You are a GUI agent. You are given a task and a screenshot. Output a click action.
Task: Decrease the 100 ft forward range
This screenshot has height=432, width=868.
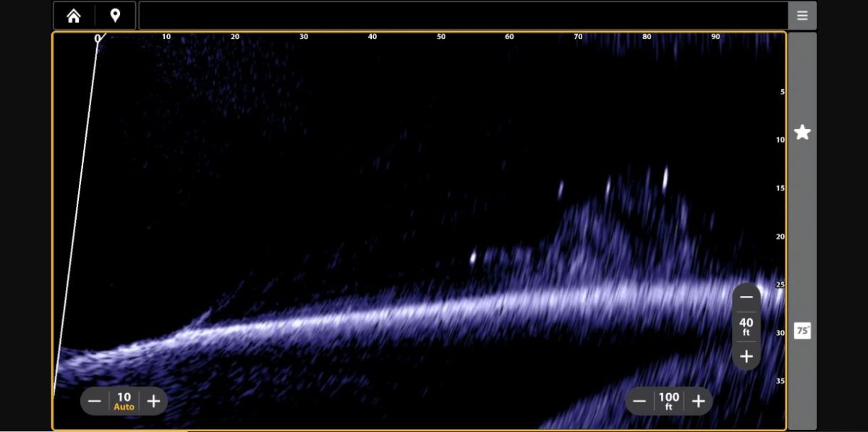tap(639, 401)
